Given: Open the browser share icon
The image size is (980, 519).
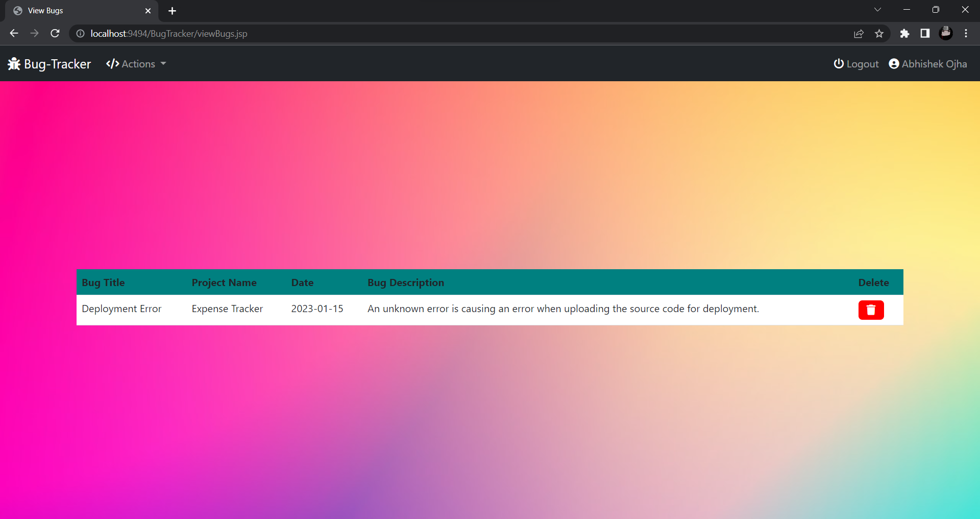Looking at the screenshot, I should pos(859,34).
